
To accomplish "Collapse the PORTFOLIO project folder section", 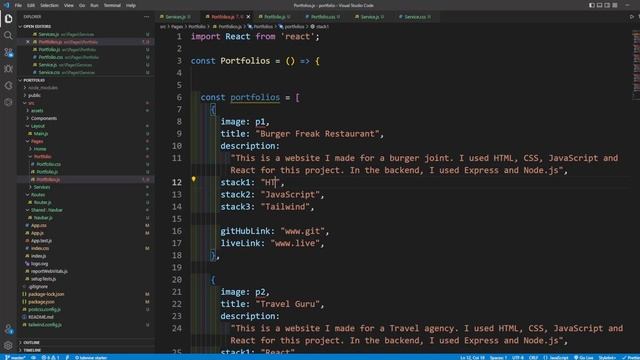I will (34, 80).
